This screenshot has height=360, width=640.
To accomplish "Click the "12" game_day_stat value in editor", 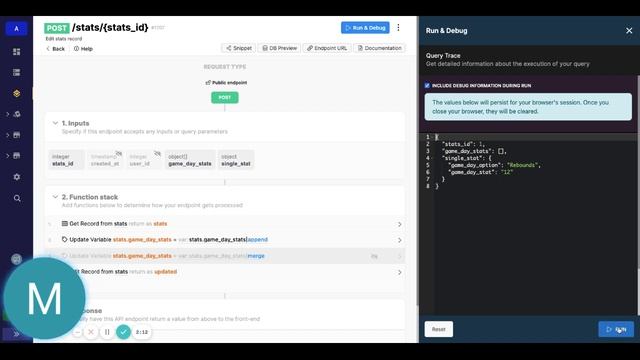I will (507, 172).
